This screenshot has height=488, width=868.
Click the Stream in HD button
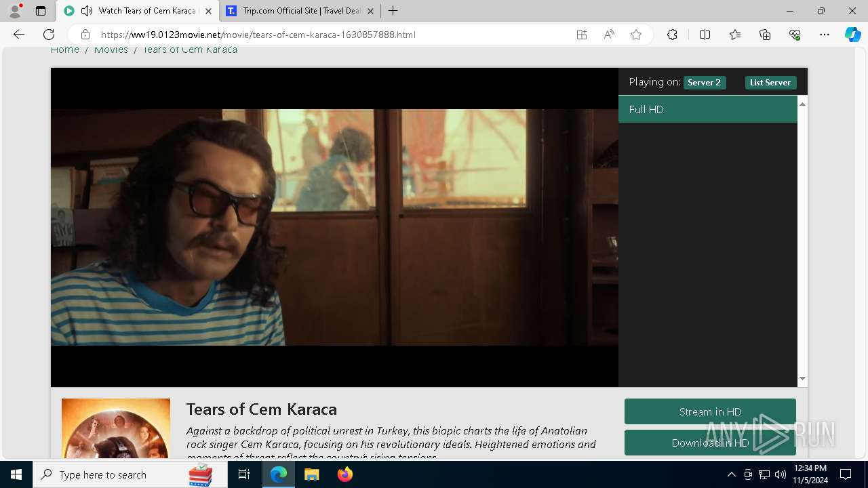710,411
